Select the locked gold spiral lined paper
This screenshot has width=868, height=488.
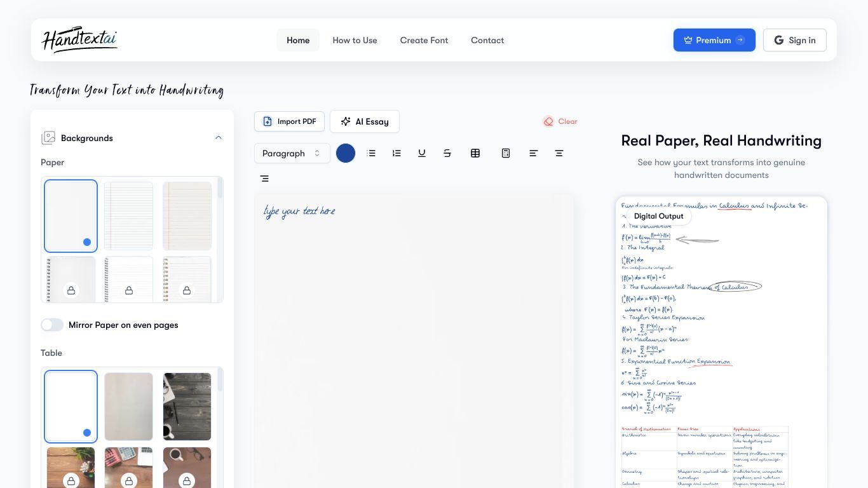click(x=187, y=280)
